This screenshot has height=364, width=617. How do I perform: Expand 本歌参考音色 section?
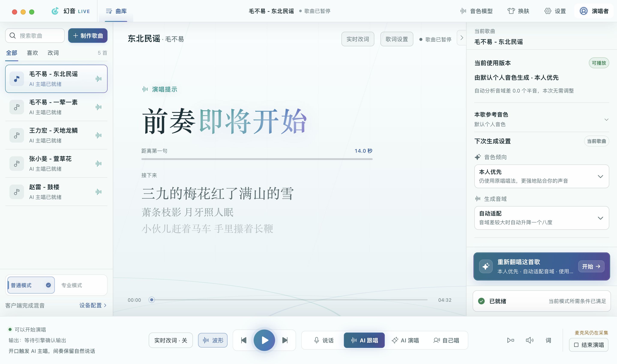click(x=542, y=119)
